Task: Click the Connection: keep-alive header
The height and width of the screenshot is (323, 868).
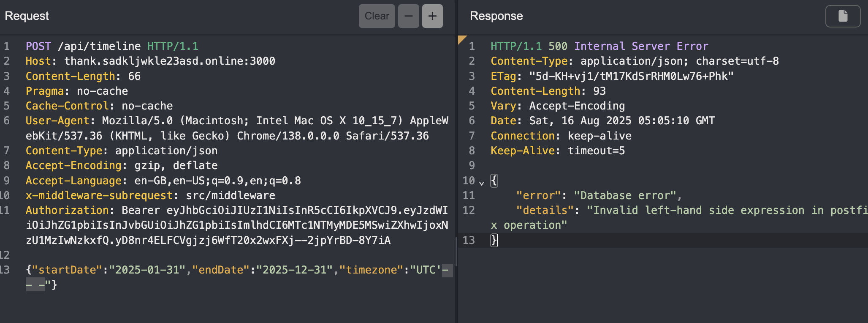Action: [x=561, y=136]
